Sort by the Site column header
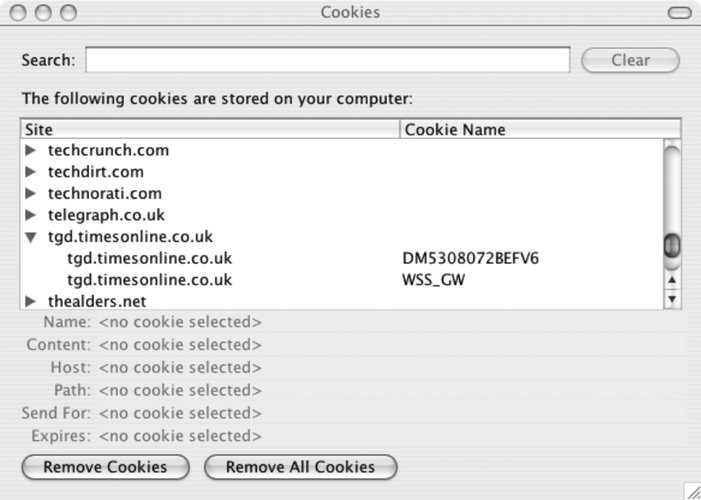The height and width of the screenshot is (500, 701). click(210, 130)
